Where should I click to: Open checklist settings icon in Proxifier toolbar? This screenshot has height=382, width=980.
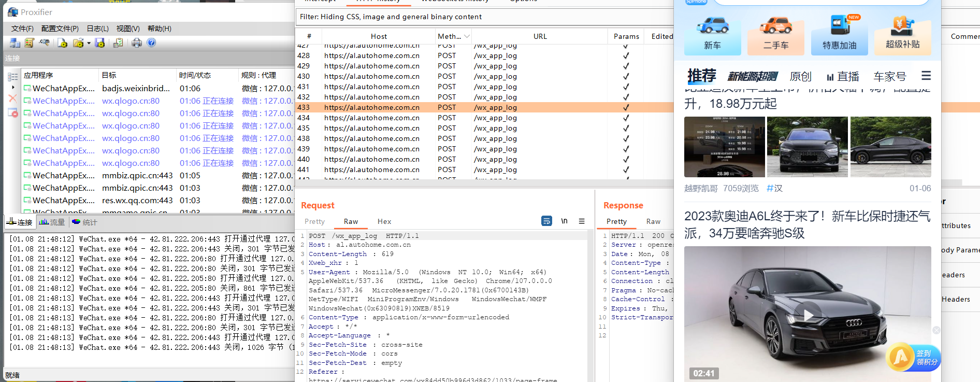(118, 43)
